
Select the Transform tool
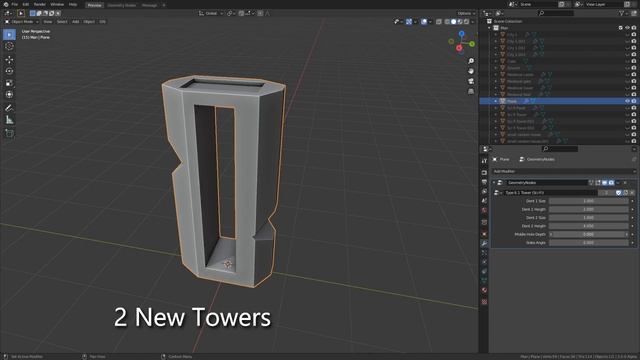pos(9,94)
